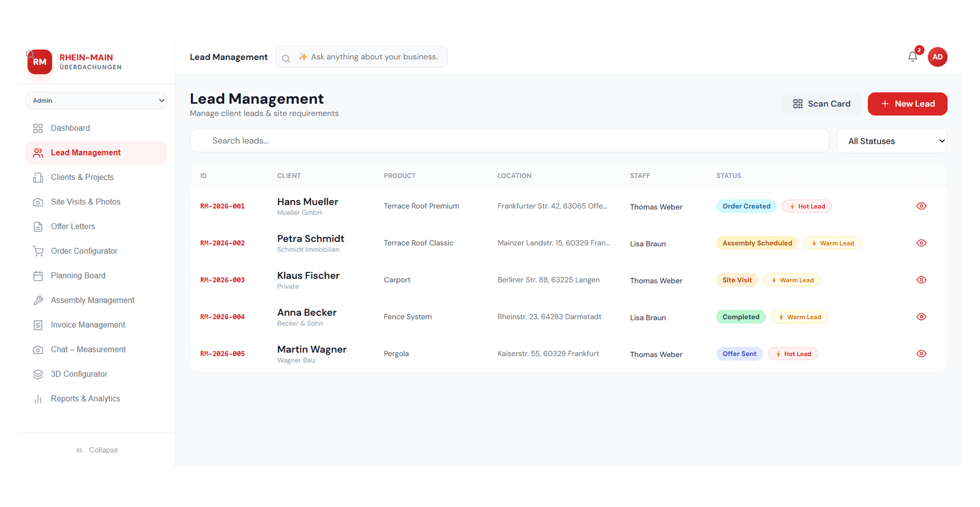The image size is (980, 507).
Task: View details for Hans Mueller lead
Action: pyautogui.click(x=921, y=206)
